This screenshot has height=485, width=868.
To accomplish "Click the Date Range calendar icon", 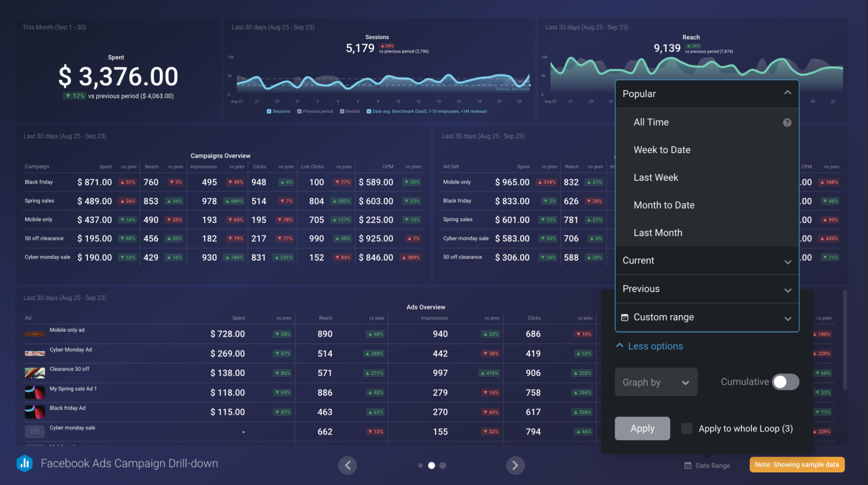I will click(x=687, y=465).
